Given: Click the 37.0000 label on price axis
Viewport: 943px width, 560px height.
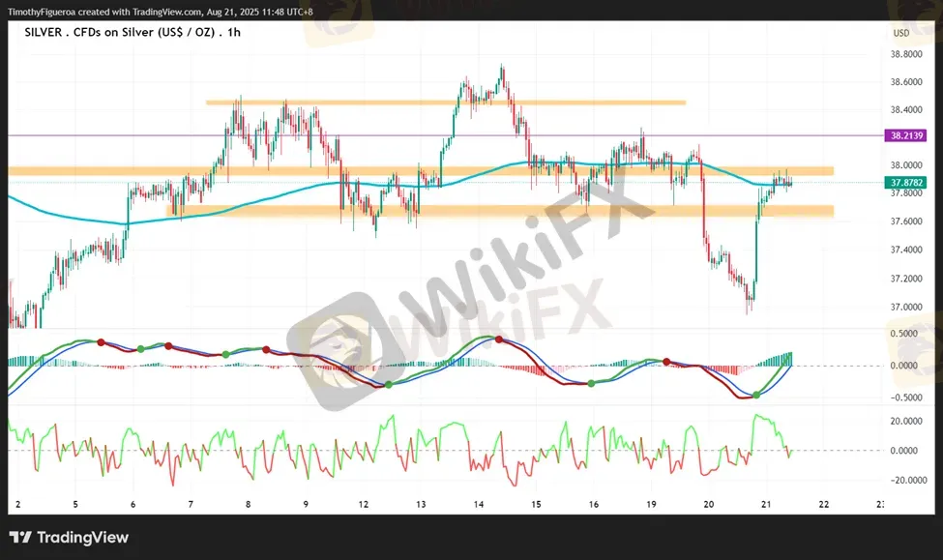Looking at the screenshot, I should 907,307.
